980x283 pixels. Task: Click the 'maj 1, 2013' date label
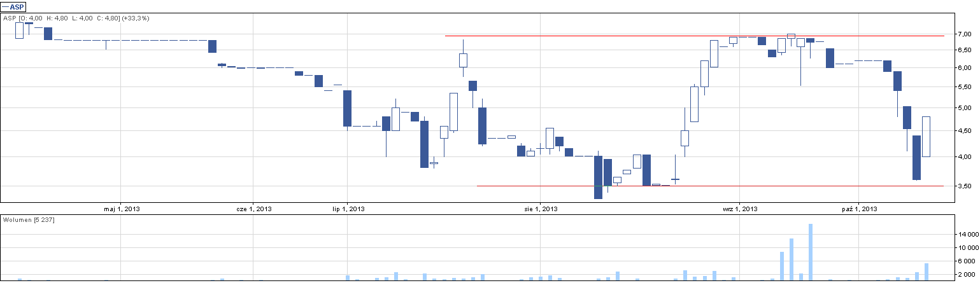tap(122, 209)
